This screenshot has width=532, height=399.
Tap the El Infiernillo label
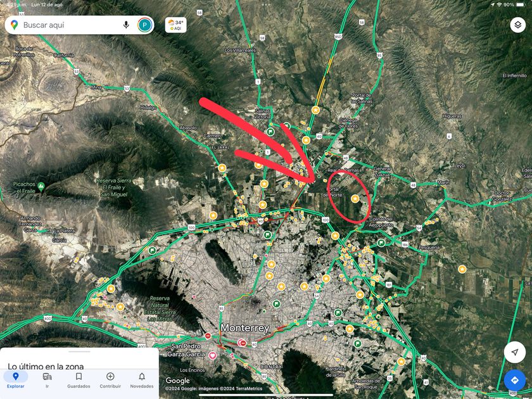514,75
